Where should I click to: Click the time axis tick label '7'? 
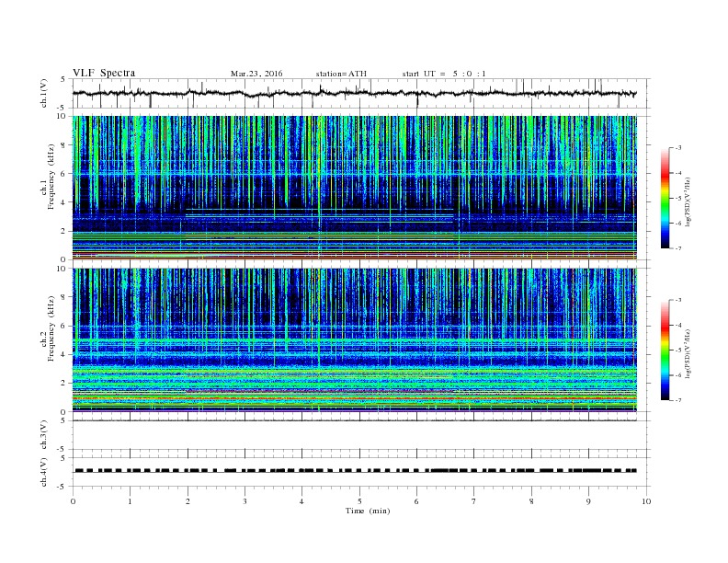pyautogui.click(x=474, y=501)
